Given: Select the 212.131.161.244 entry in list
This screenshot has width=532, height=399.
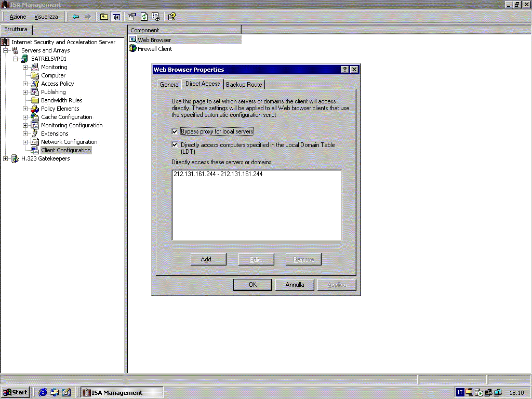Looking at the screenshot, I should click(x=218, y=174).
